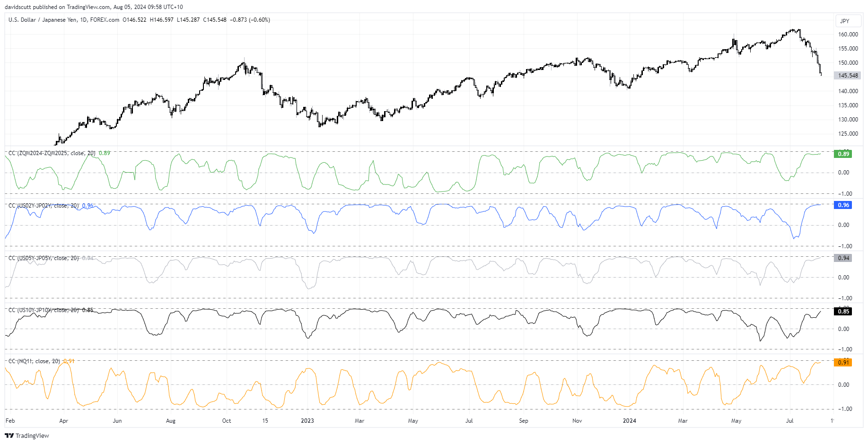Viewport: 868px width, 444px height.
Task: Select the close value C145.548
Action: pyautogui.click(x=215, y=20)
